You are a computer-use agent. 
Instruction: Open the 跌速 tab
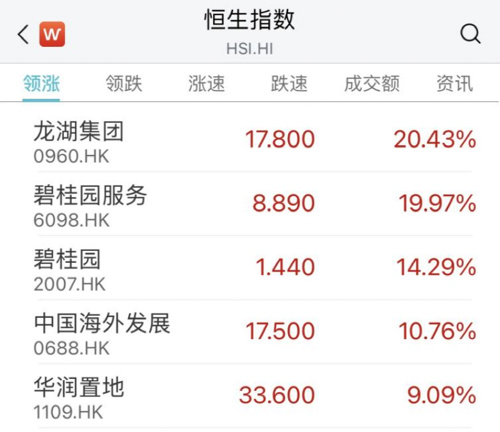point(289,83)
